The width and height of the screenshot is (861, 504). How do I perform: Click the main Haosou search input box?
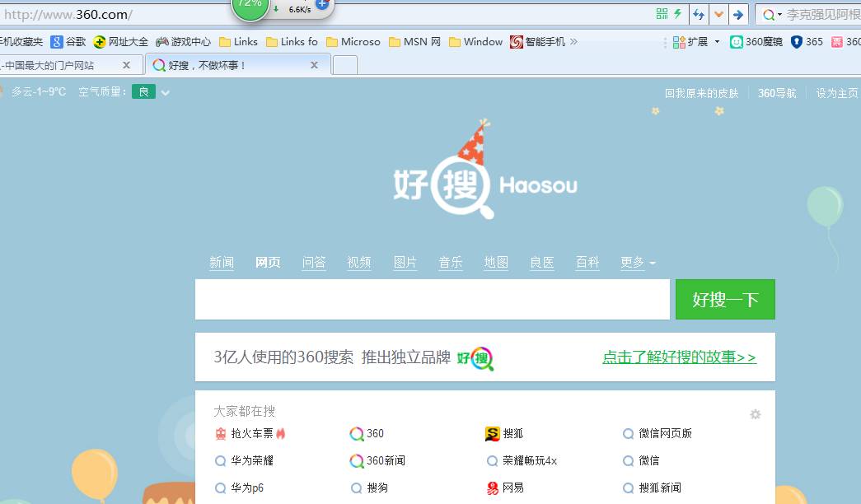tap(432, 299)
